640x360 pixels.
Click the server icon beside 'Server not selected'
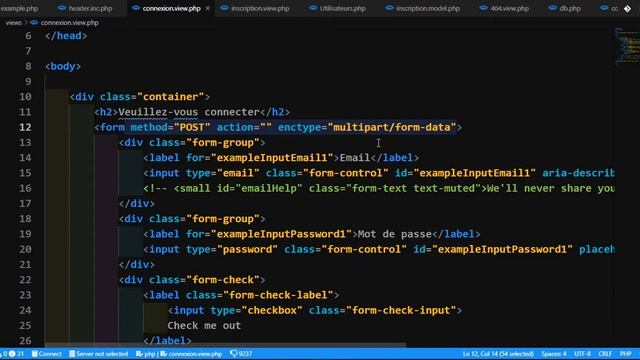coord(72,354)
